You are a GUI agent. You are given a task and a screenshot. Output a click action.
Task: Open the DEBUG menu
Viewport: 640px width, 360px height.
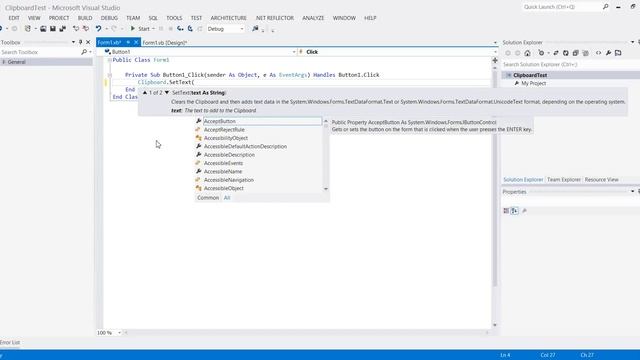pos(109,18)
